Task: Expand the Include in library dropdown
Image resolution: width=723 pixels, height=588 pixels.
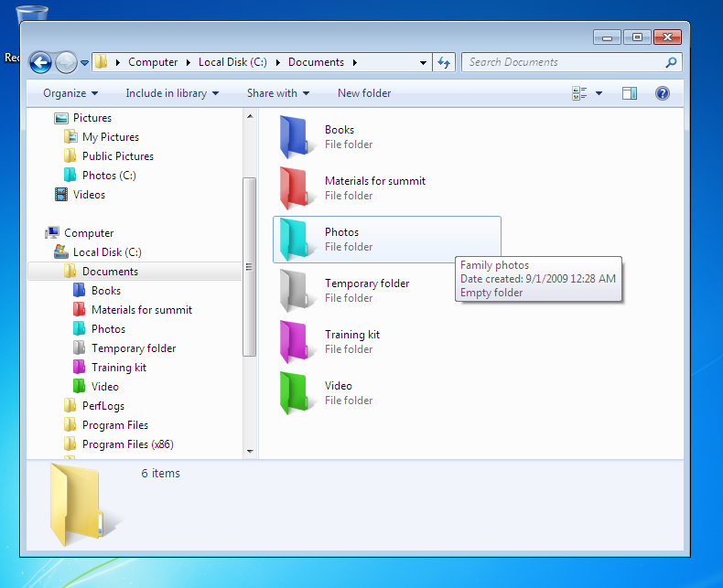Action: pyautogui.click(x=172, y=93)
